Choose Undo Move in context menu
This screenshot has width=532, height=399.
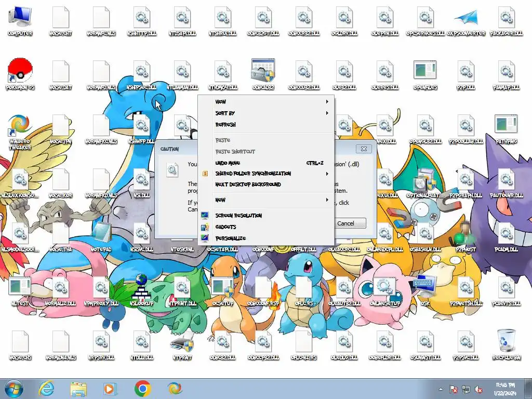click(x=266, y=163)
